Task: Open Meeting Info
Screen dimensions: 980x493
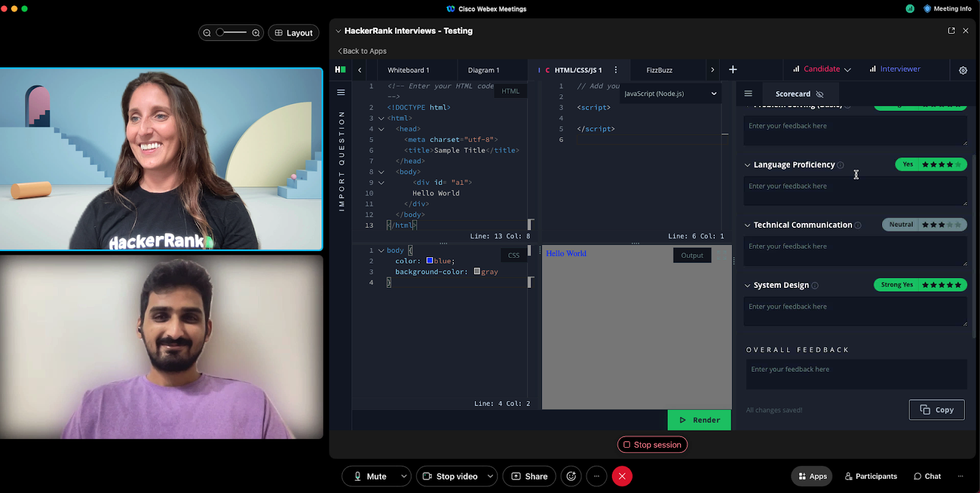Action: (x=947, y=9)
